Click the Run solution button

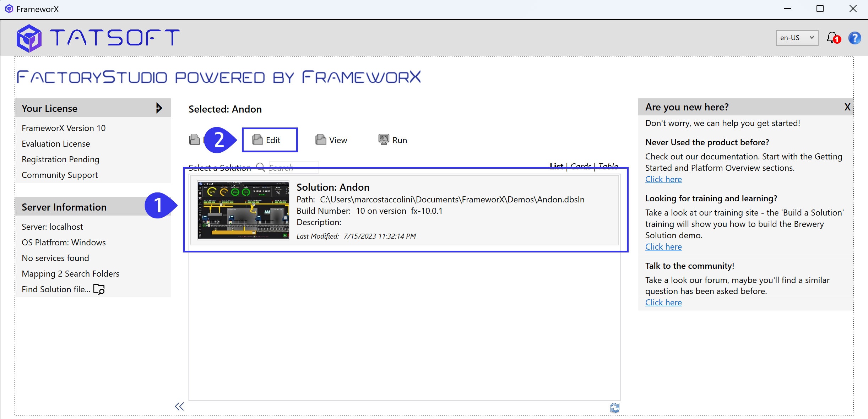click(393, 140)
